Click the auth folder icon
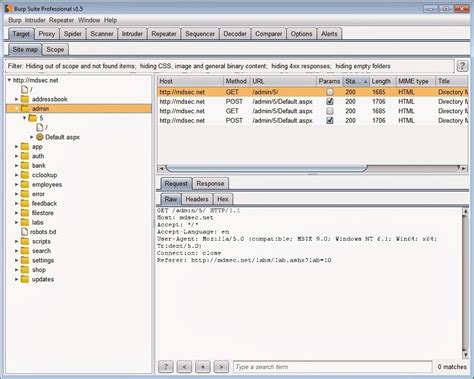The height and width of the screenshot is (379, 474). tap(25, 156)
